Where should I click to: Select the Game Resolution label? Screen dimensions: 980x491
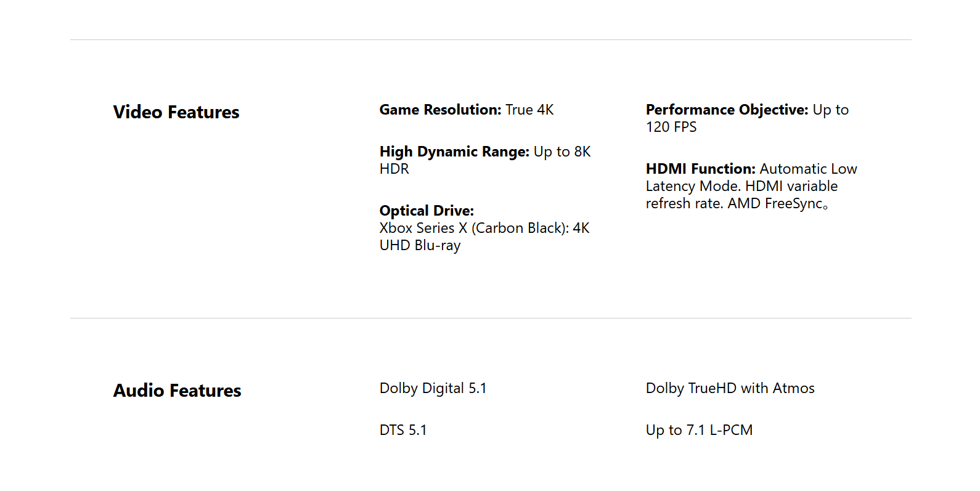(x=441, y=110)
